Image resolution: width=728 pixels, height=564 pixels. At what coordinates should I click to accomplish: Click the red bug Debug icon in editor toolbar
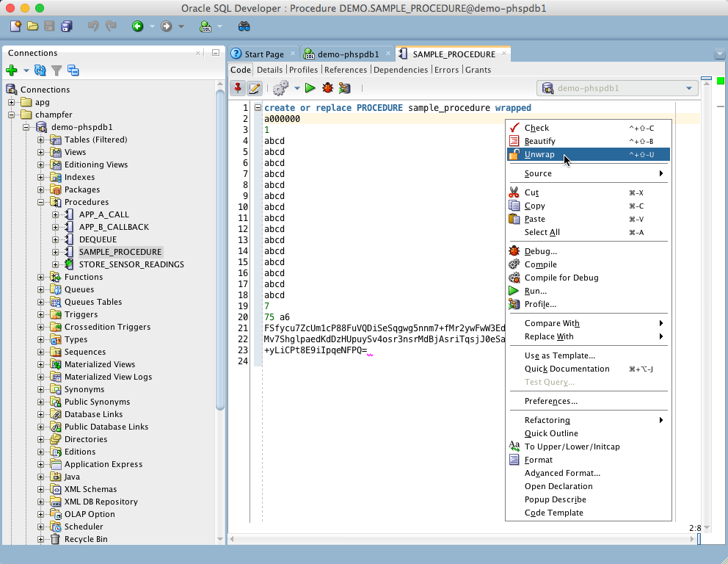pos(328,88)
